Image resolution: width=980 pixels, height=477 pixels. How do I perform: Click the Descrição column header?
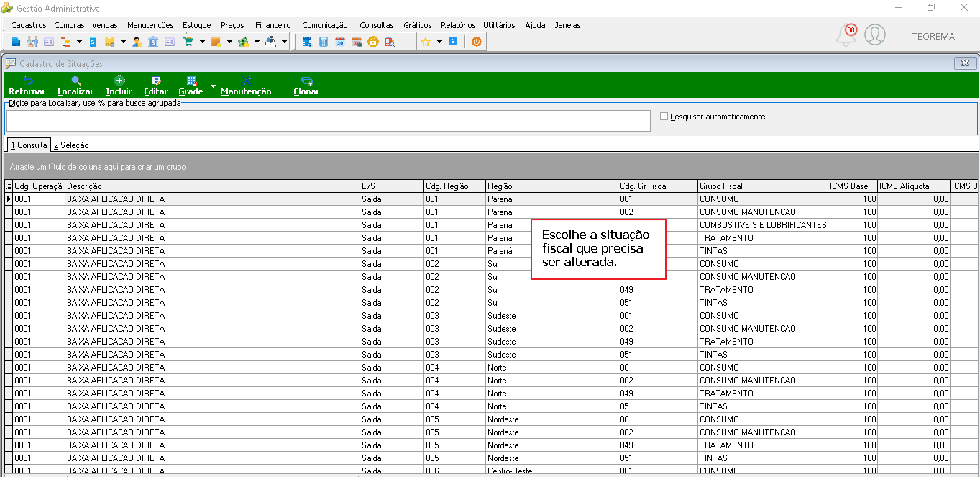pyautogui.click(x=212, y=186)
